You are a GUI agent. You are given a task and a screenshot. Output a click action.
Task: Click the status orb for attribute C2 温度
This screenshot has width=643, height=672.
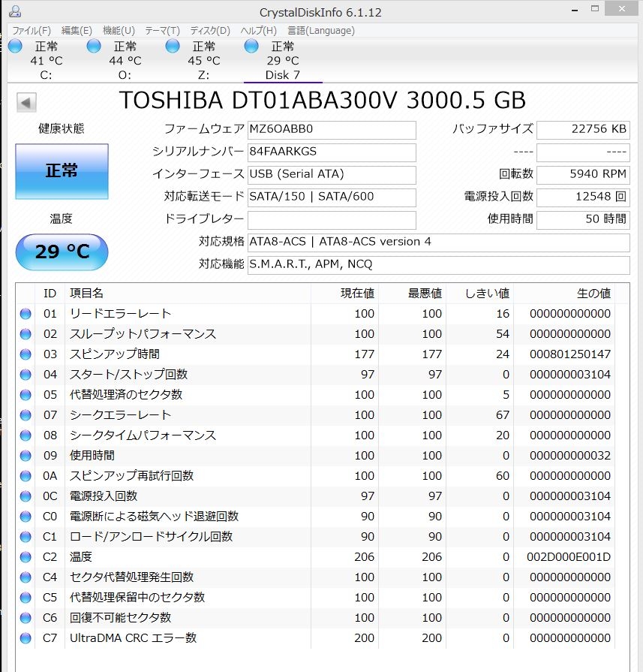tap(26, 557)
